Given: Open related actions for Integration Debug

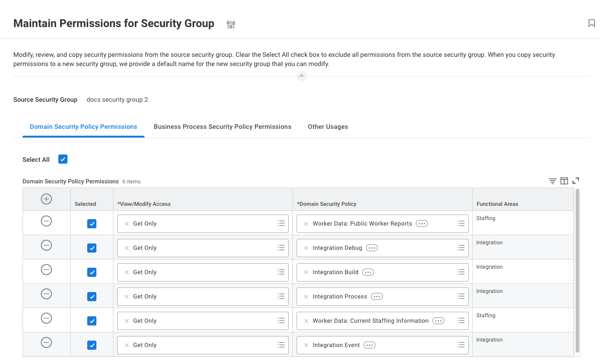Looking at the screenshot, I should coord(372,248).
